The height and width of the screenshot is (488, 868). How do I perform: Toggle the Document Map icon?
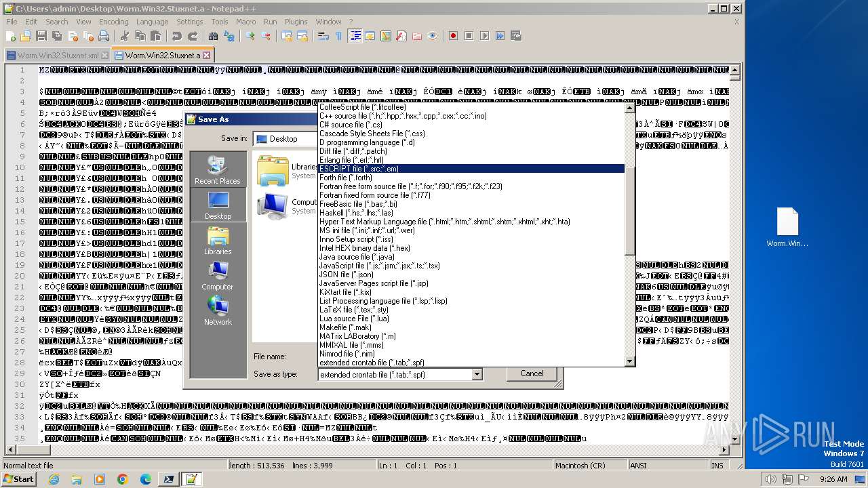coord(386,36)
